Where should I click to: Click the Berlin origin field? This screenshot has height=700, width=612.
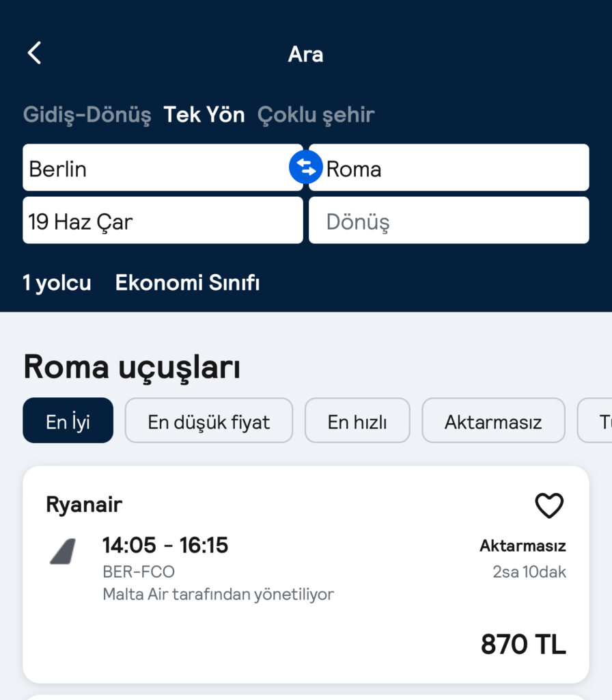[x=156, y=168]
